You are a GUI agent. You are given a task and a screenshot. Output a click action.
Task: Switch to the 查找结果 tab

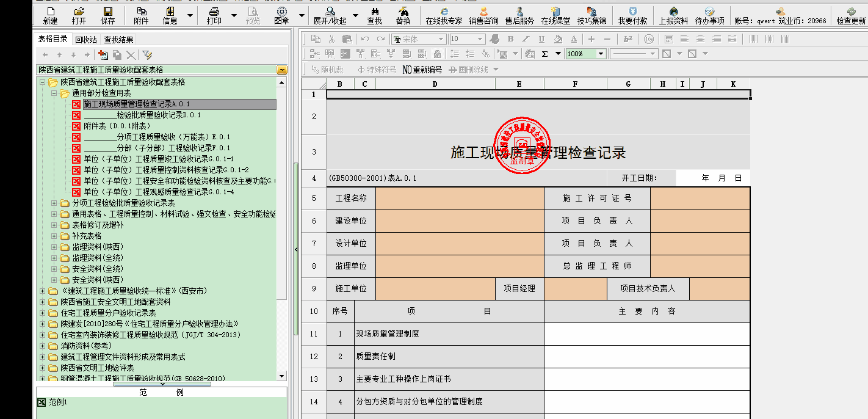tap(118, 40)
